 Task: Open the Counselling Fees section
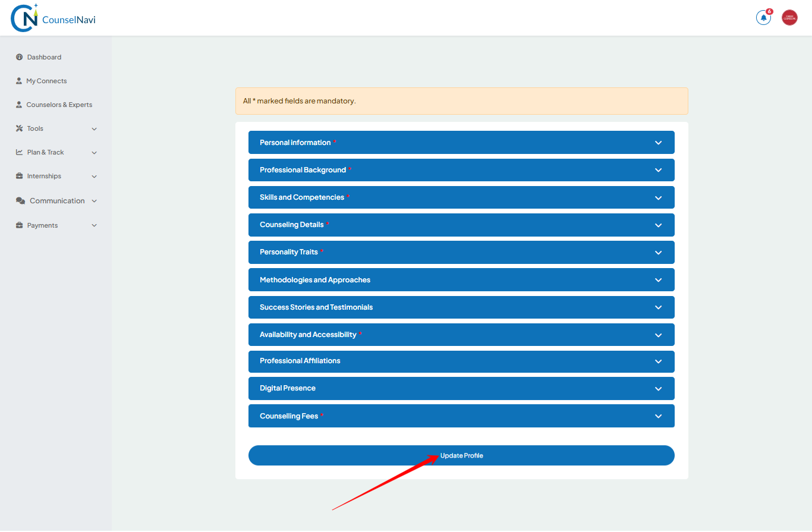[x=461, y=416]
